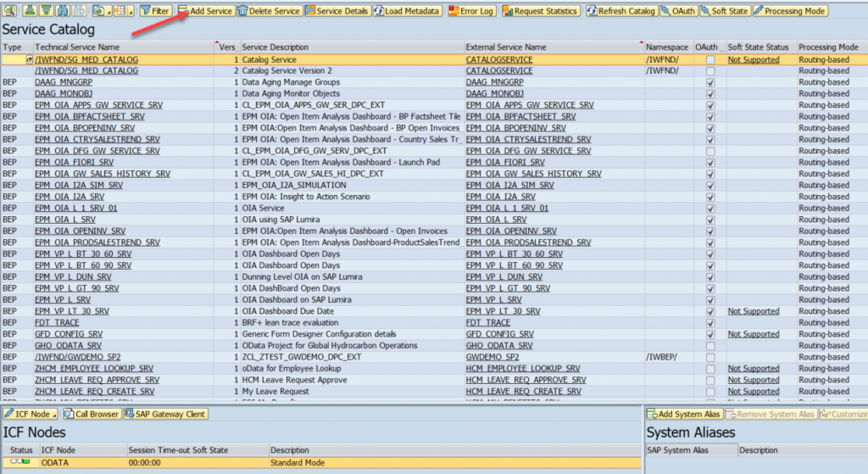Click Delete Service trash button

[x=269, y=10]
